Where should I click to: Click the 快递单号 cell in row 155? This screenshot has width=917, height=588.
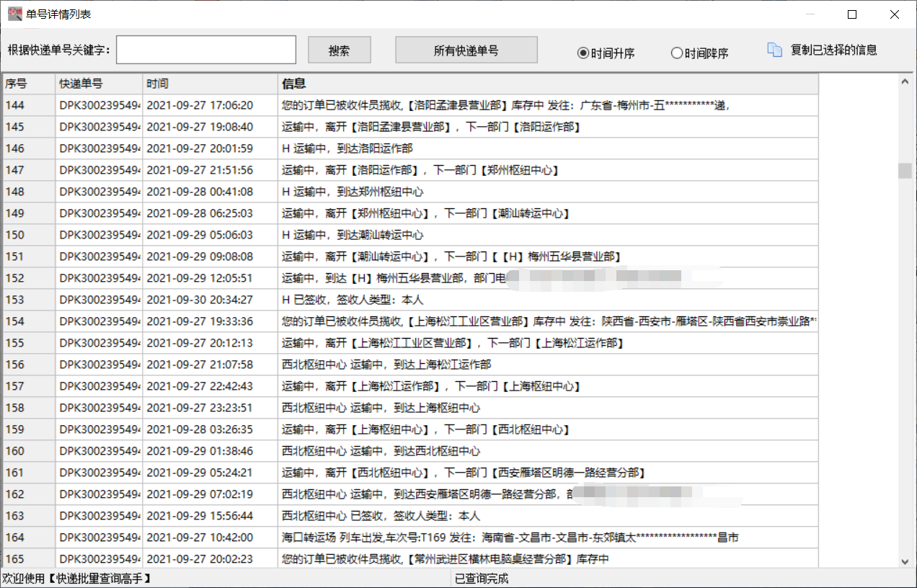tap(99, 343)
